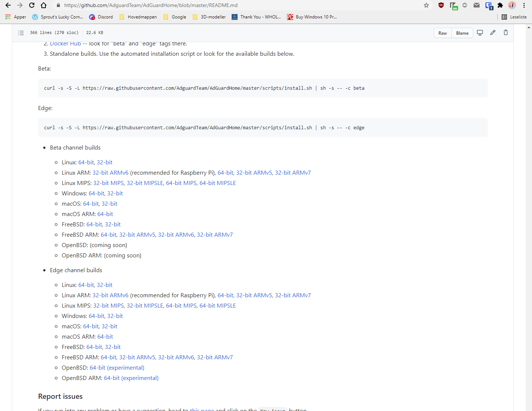
Task: Open the uBlock Origin extension
Action: coord(441,5)
